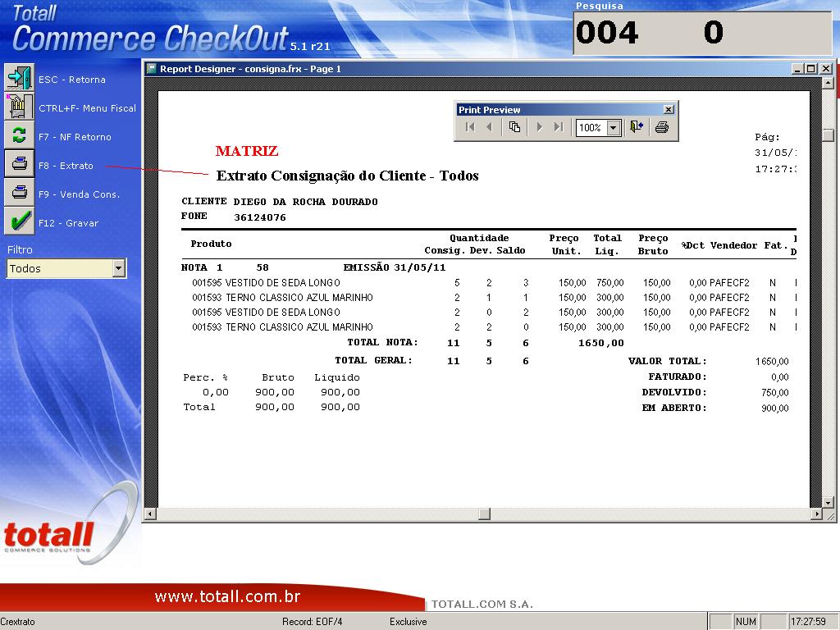Click the vertical scrollbar down arrow
The image size is (840, 630).
click(x=828, y=501)
